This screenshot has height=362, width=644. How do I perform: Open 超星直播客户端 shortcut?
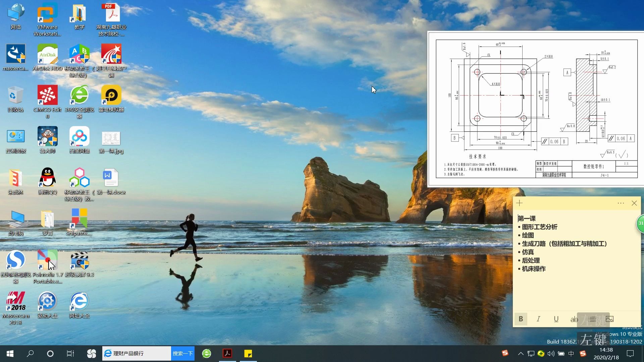coord(111,61)
